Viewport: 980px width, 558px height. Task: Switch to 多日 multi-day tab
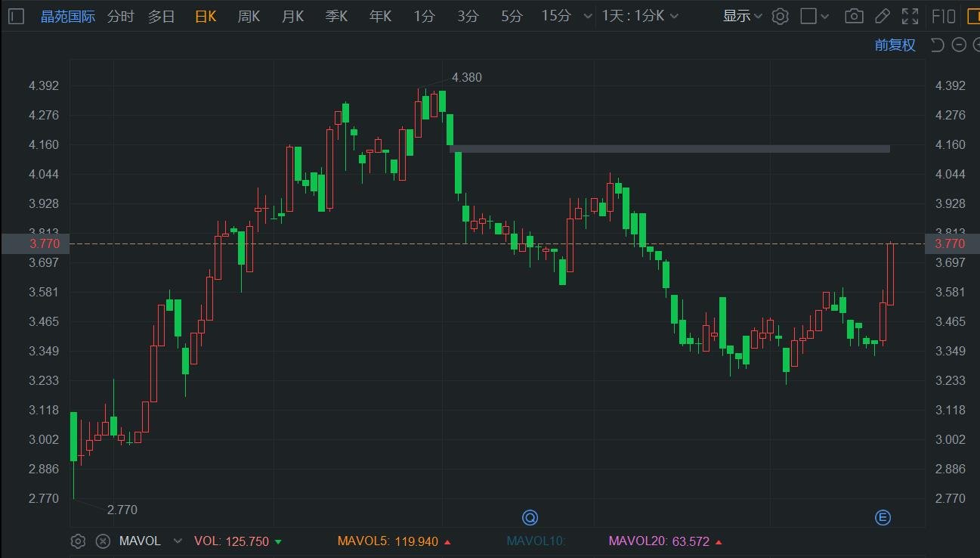[x=161, y=16]
